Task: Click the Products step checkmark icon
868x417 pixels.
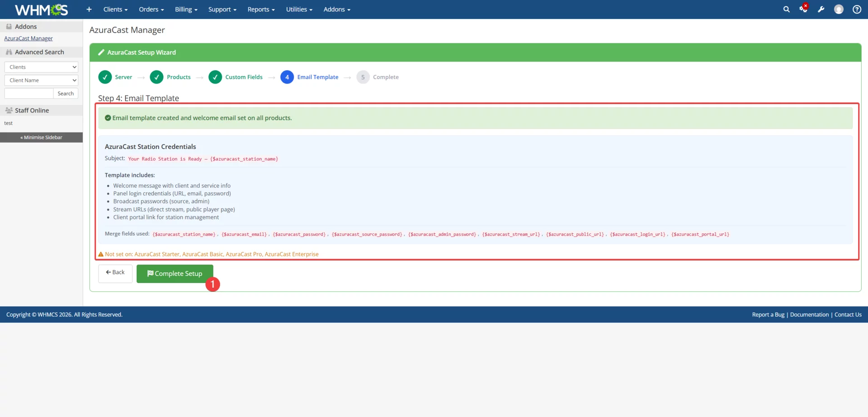Action: coord(156,77)
